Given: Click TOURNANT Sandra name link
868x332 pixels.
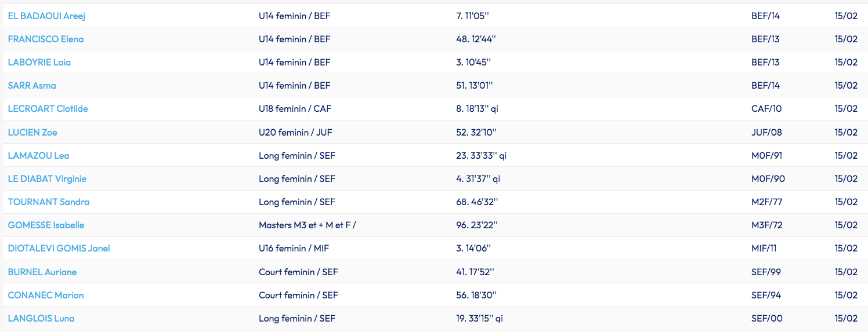Looking at the screenshot, I should pos(49,202).
